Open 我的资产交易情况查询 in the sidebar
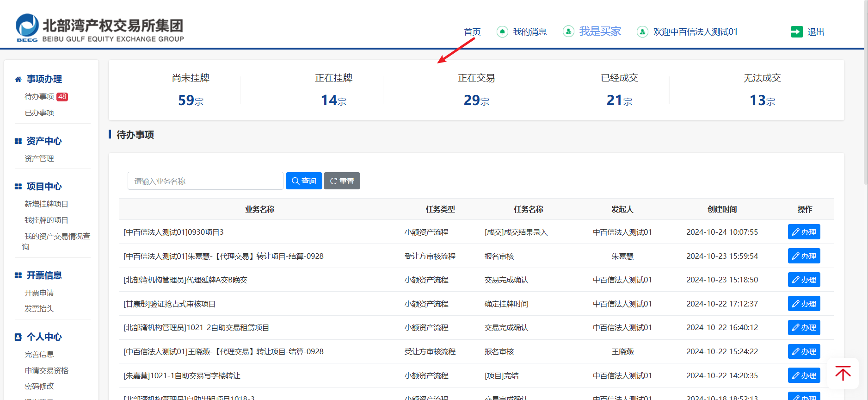The image size is (868, 400). click(x=56, y=241)
